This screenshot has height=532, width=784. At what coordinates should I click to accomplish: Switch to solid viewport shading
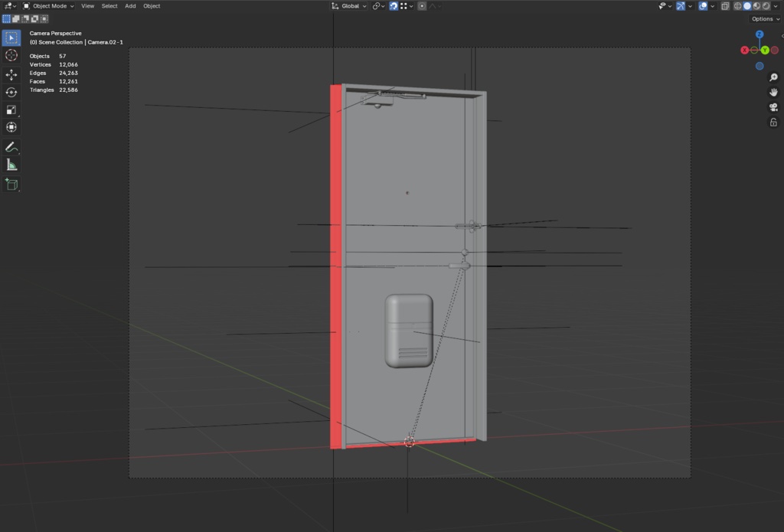[747, 6]
